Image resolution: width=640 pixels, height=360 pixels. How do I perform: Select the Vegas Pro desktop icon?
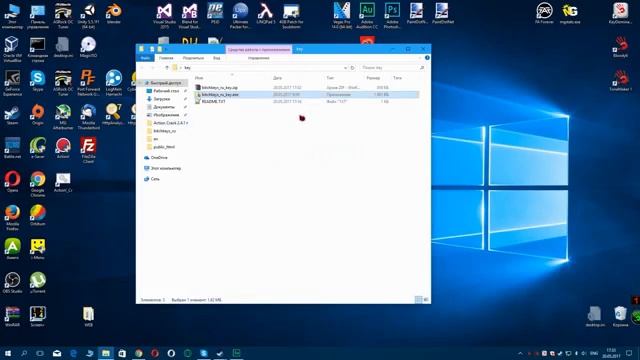[342, 16]
